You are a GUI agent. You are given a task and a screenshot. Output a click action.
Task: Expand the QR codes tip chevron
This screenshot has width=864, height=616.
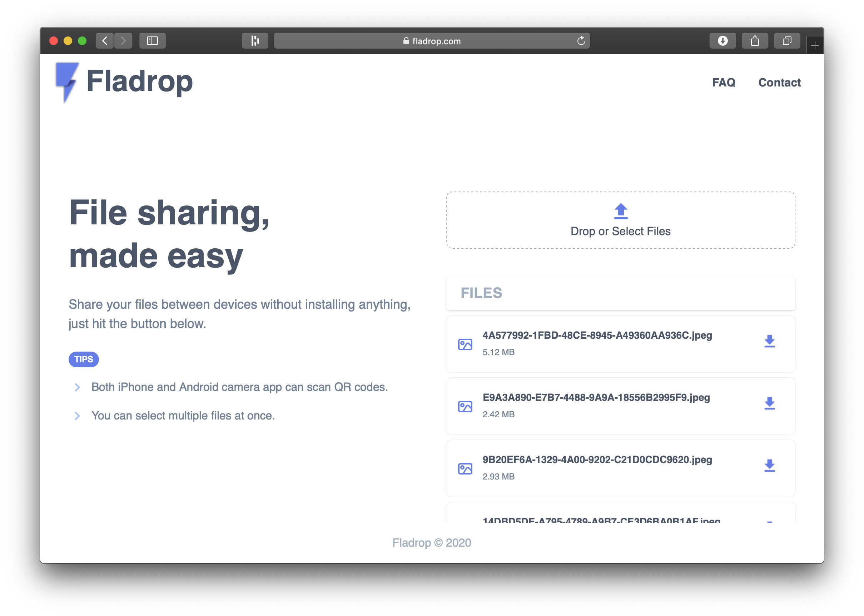(x=78, y=387)
